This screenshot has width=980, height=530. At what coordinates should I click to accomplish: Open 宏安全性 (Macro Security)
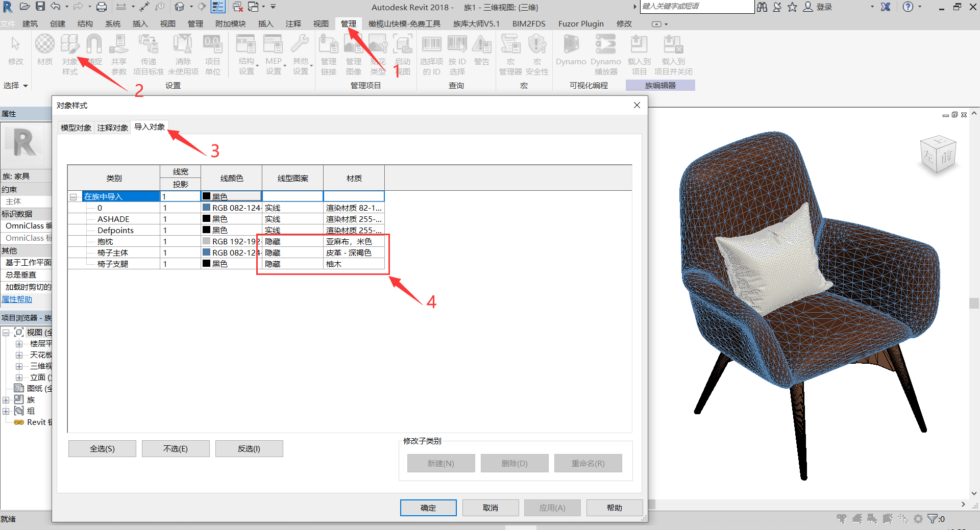click(536, 54)
